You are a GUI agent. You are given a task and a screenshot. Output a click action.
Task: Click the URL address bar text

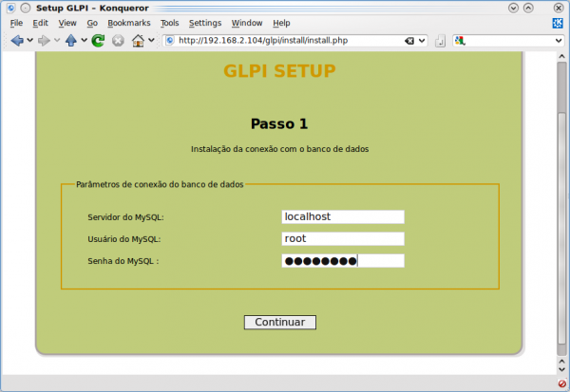[x=263, y=40]
